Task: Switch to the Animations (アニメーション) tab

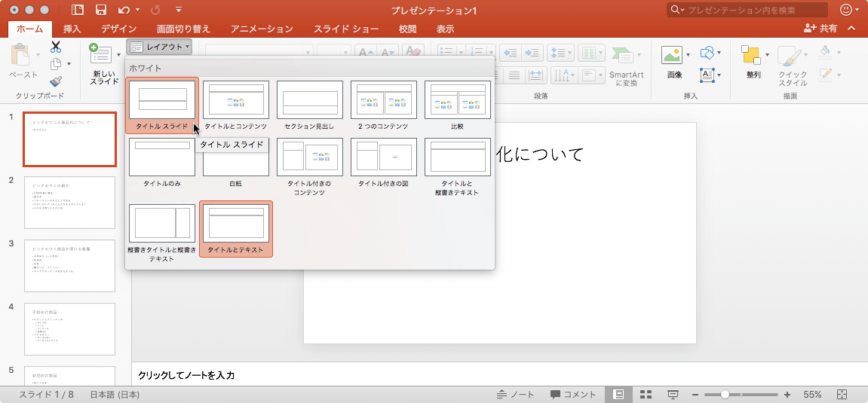Action: pyautogui.click(x=262, y=29)
